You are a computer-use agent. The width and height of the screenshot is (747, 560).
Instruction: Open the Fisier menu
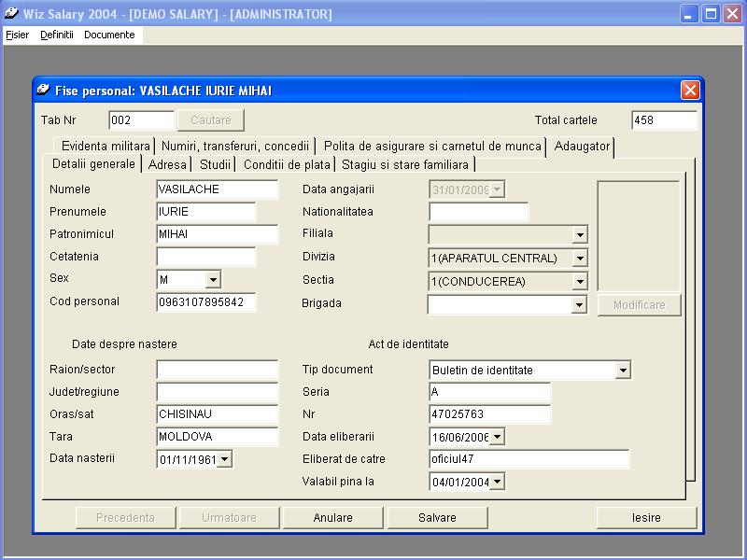point(17,35)
